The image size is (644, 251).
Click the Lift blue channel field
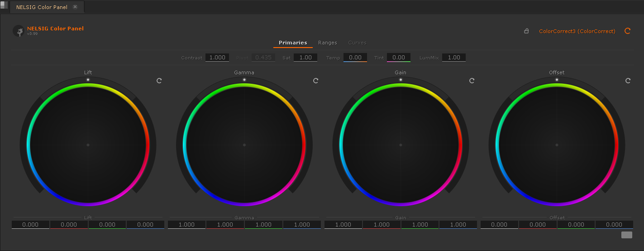145,225
